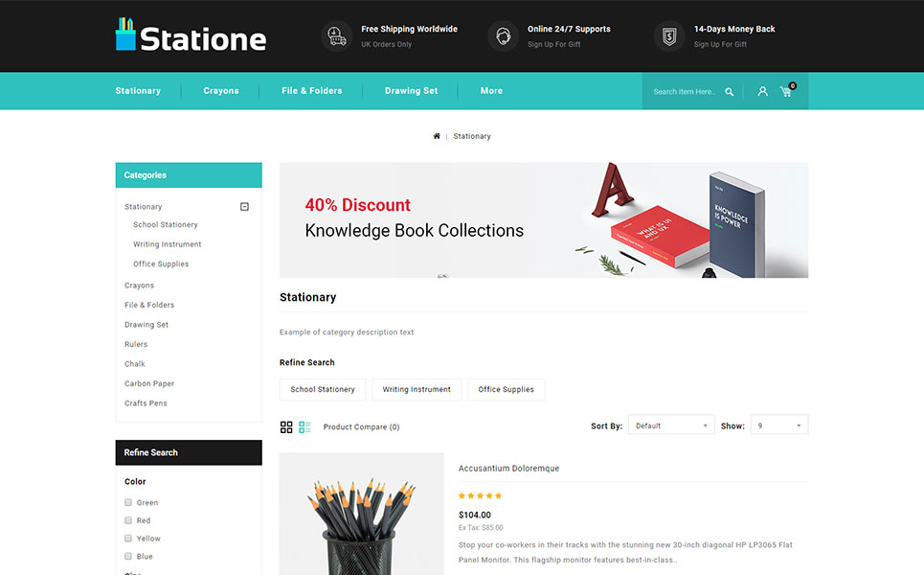Open the user account icon
Image resolution: width=924 pixels, height=575 pixels.
(x=762, y=91)
